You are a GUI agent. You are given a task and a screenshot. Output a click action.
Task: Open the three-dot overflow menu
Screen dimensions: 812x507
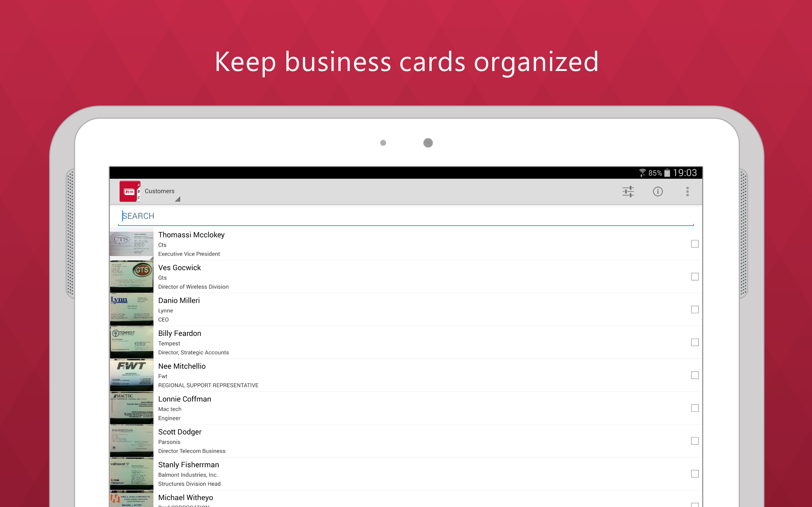click(x=687, y=191)
